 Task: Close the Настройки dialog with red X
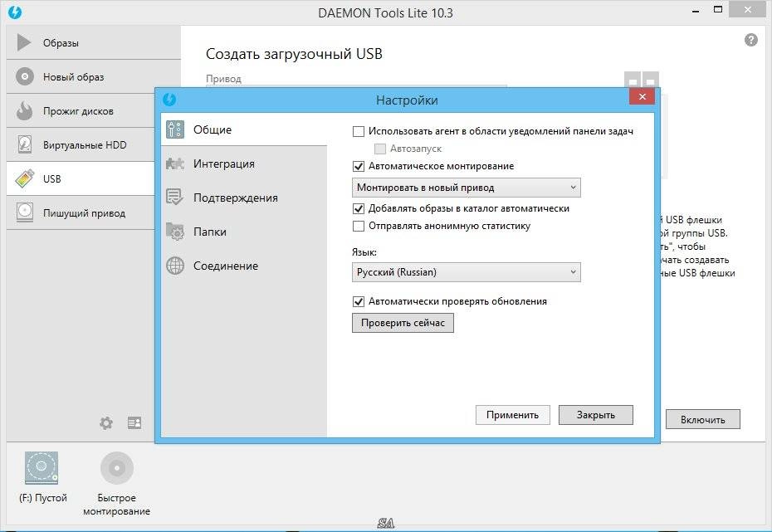pyautogui.click(x=642, y=96)
